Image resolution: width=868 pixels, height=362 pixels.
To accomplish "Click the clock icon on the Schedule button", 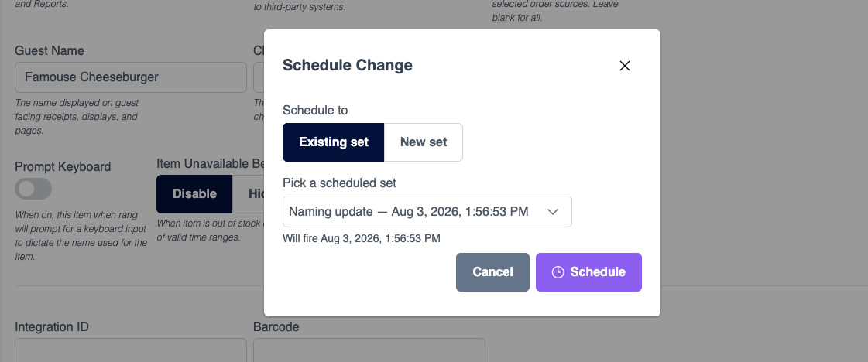I will pyautogui.click(x=558, y=272).
